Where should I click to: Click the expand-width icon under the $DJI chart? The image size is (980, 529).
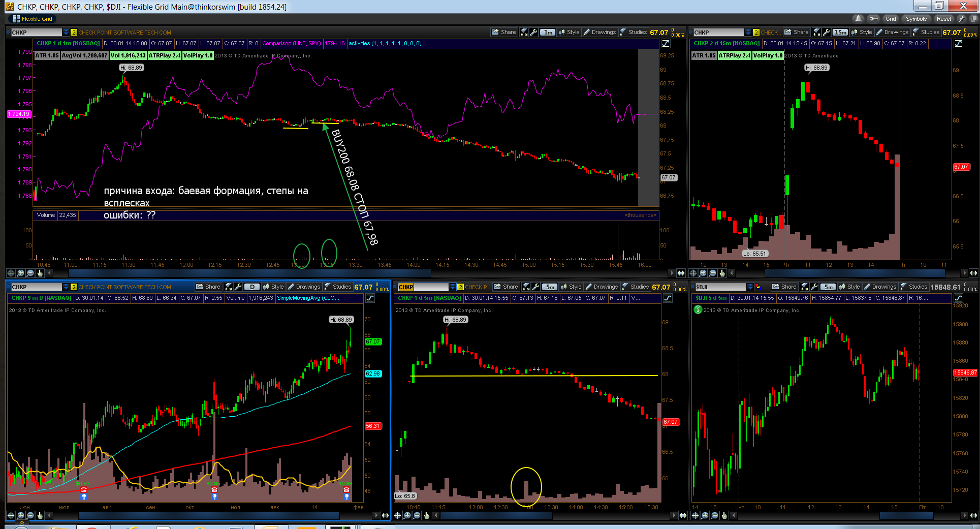(x=973, y=515)
